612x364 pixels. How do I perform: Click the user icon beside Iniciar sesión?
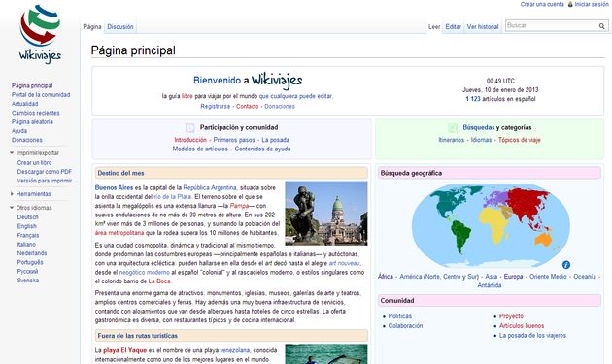coord(570,4)
